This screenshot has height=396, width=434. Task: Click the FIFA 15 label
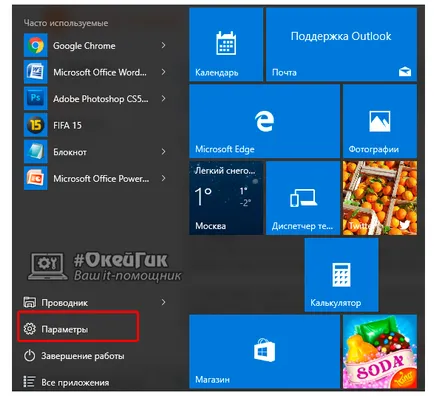67,125
